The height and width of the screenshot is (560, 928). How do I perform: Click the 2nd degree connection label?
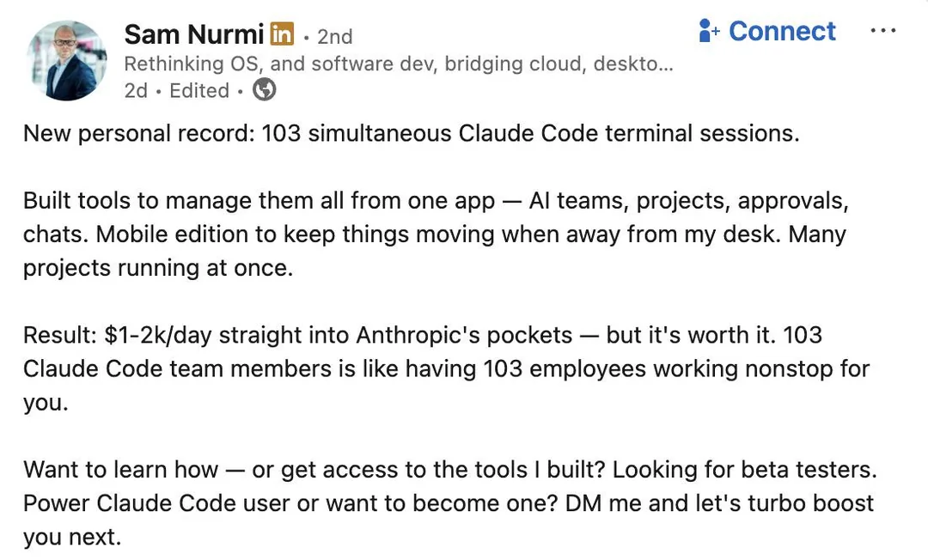point(334,36)
